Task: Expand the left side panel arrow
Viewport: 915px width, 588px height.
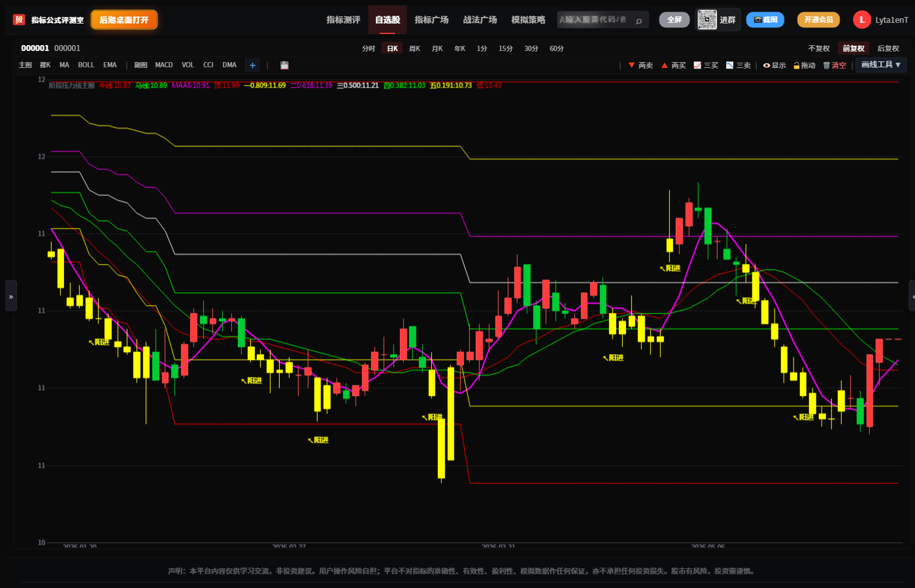Action: coord(10,296)
